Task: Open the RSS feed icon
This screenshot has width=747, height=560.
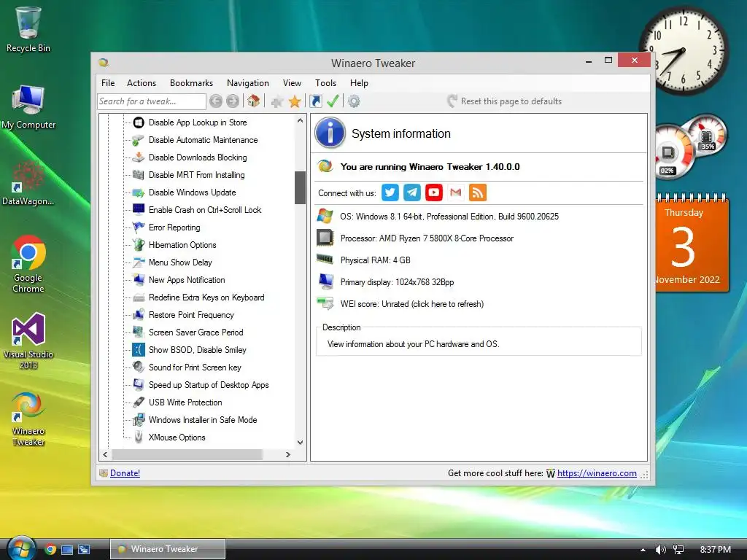Action: (x=478, y=192)
